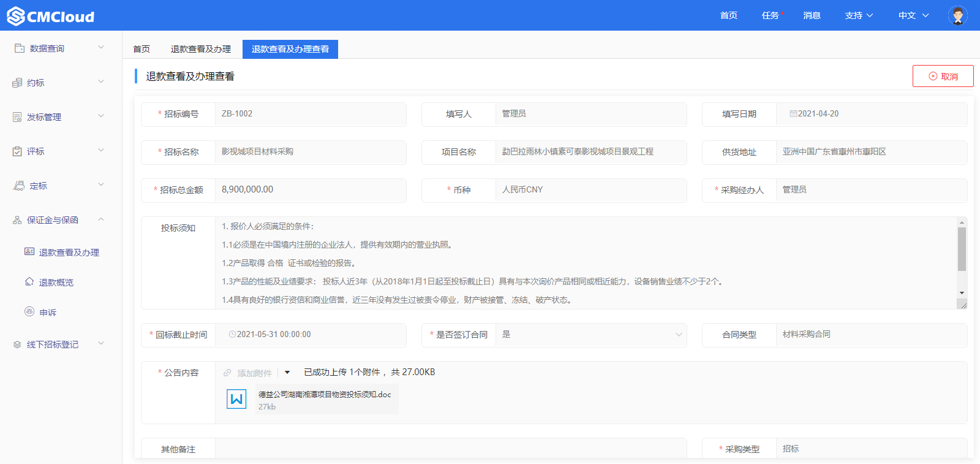
Task: Collapse 保证金与保函 menu chevron
Action: [x=101, y=219]
